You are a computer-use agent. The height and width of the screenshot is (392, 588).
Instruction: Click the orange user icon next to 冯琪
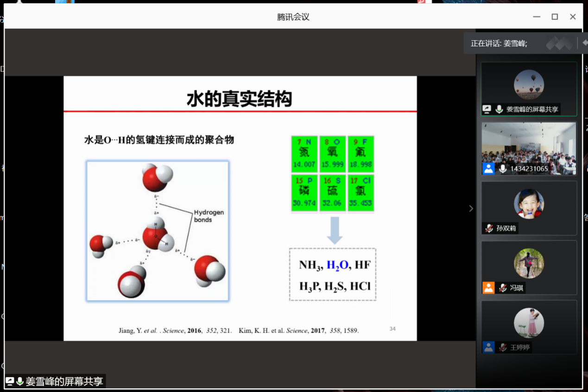click(x=488, y=288)
